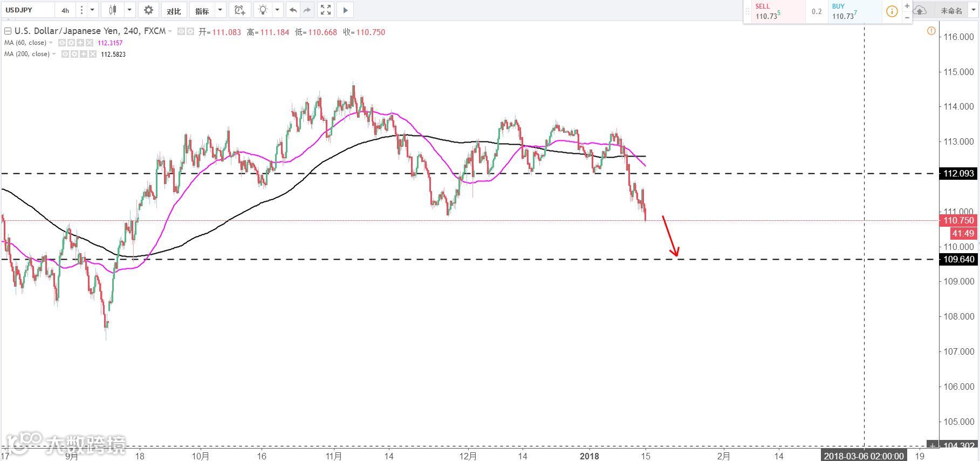Viewport: 980px width, 461px height.
Task: Click plus icon beside MA (60, close)
Action: pos(79,43)
